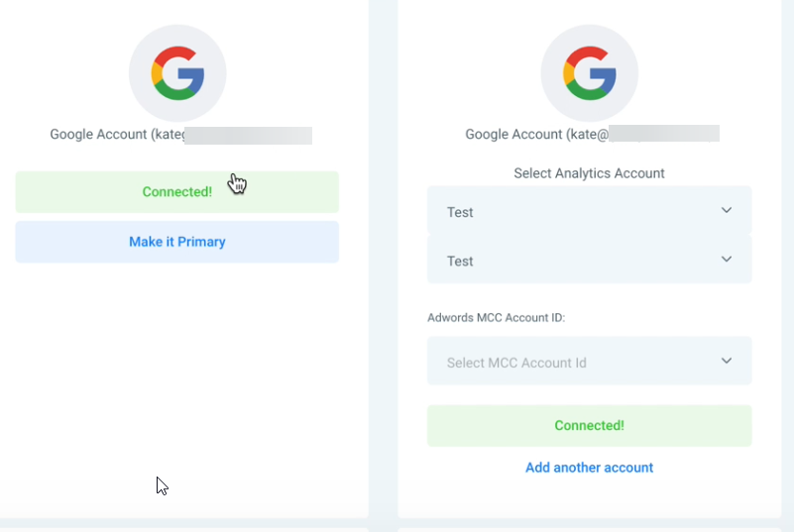Click the blurred email address in the left card

(248, 136)
